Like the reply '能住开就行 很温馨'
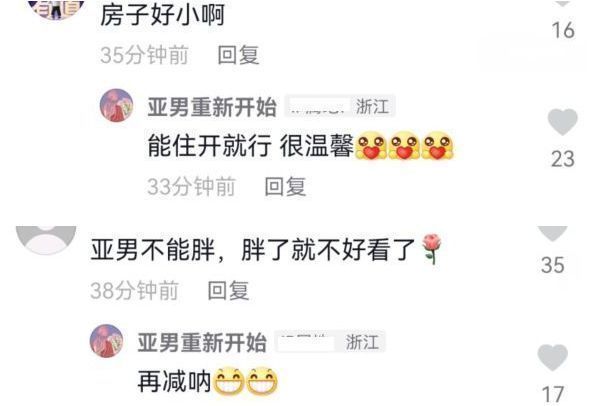 562,122
